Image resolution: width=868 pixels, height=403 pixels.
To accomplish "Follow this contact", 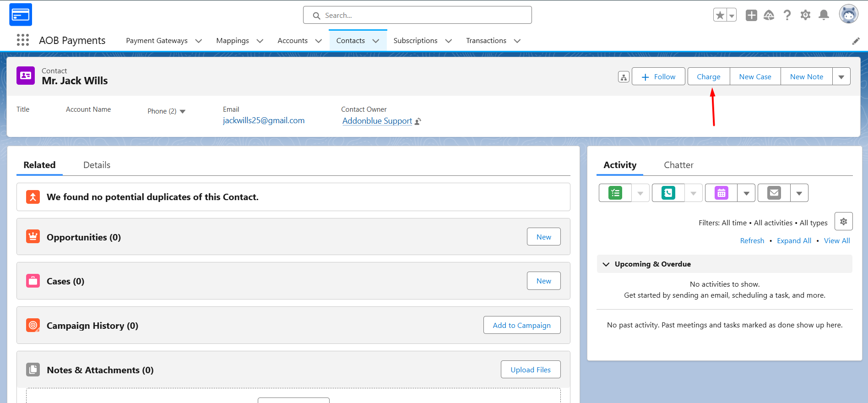I will point(658,77).
